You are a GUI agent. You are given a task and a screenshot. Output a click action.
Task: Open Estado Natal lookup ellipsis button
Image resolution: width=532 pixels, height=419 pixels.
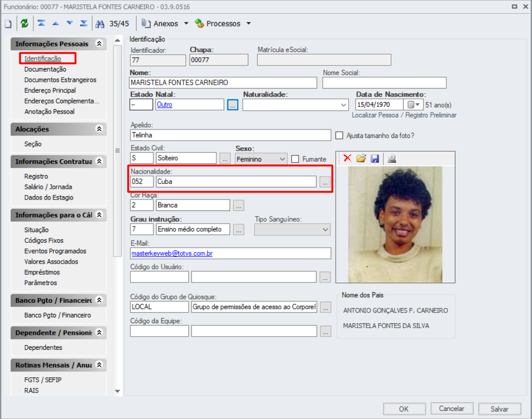(233, 105)
